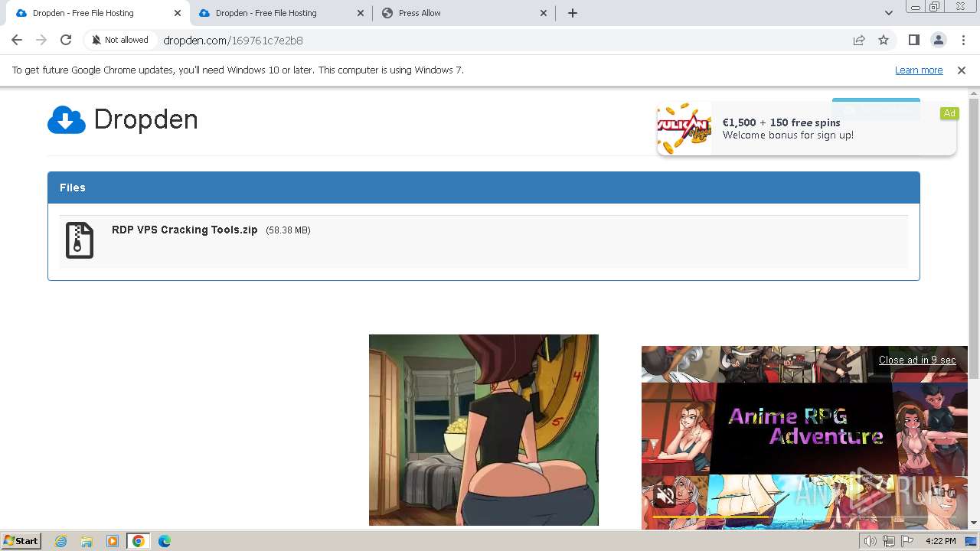Bookmark this tab with the star
This screenshot has width=980, height=551.
click(x=884, y=40)
